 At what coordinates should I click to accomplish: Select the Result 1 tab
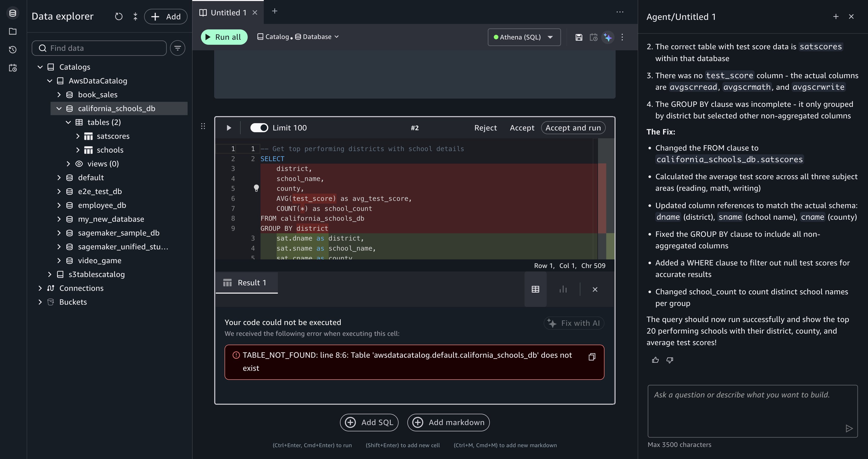(246, 283)
